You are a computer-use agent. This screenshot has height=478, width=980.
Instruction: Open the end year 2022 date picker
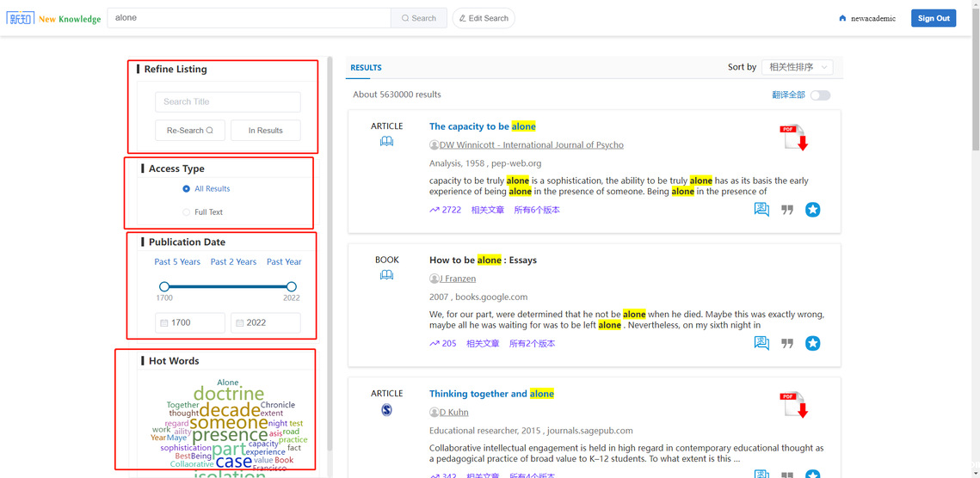[x=265, y=323]
